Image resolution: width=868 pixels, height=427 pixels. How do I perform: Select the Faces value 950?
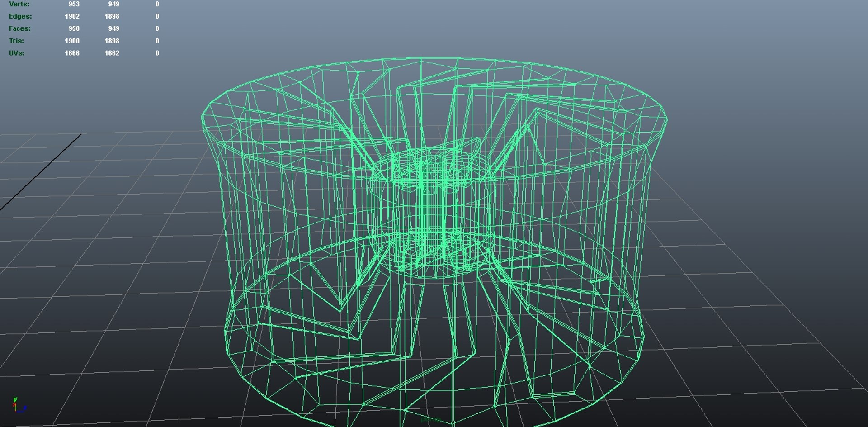[74, 28]
